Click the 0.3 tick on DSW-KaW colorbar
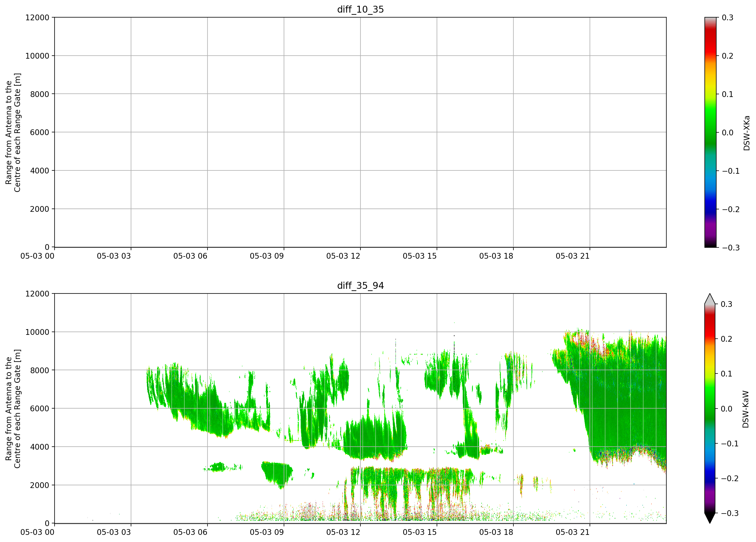 (x=727, y=304)
